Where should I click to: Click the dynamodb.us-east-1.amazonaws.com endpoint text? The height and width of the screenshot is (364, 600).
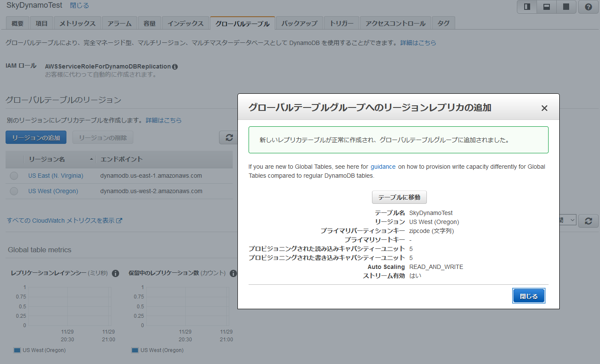[151, 176]
